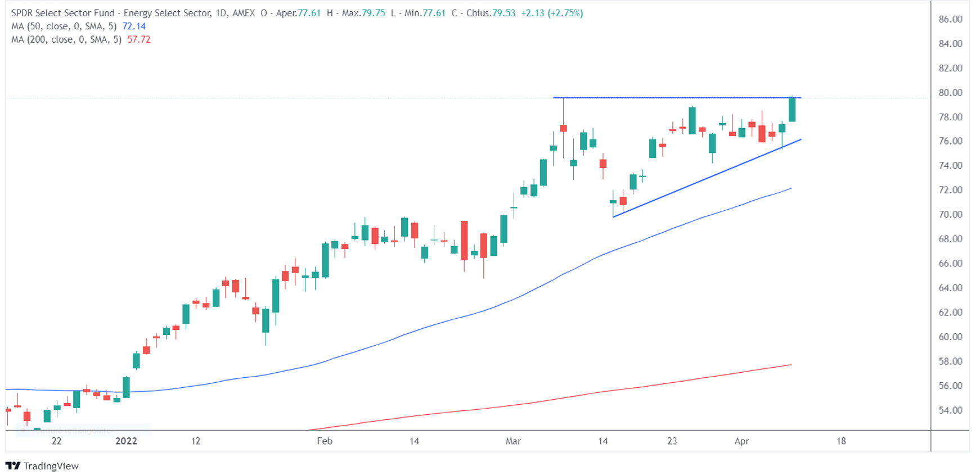
Task: Click the Feb date axis label
Action: point(325,441)
